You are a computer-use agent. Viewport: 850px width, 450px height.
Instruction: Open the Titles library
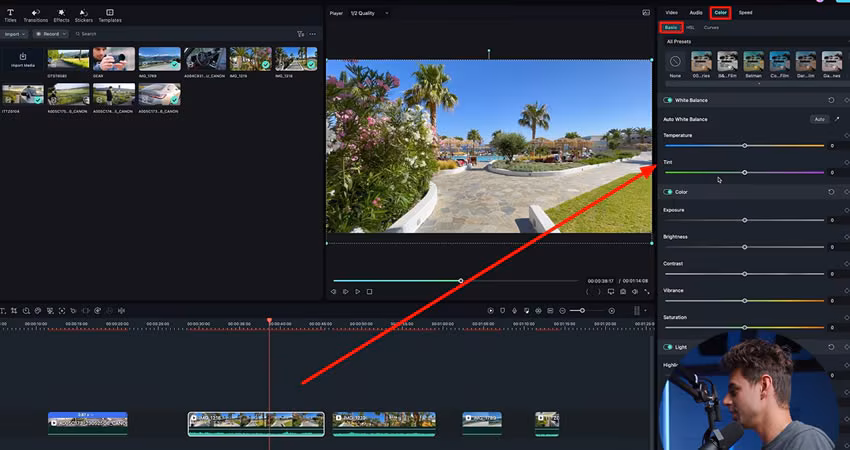10,16
